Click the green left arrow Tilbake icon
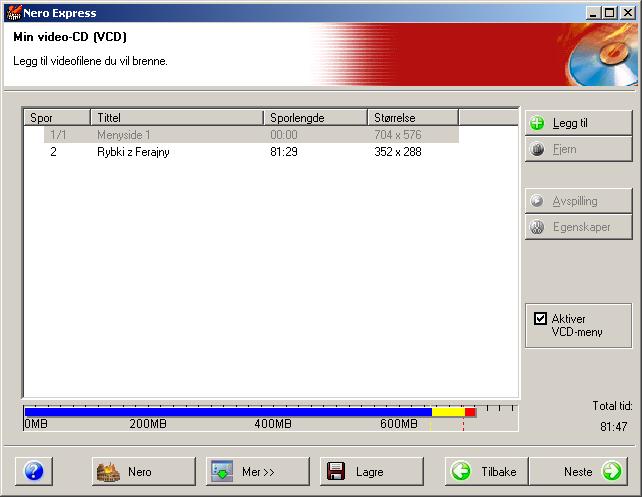 point(461,471)
